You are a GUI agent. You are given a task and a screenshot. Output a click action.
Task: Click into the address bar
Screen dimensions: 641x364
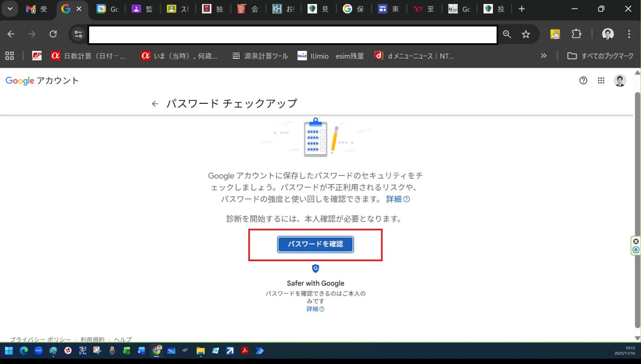292,34
